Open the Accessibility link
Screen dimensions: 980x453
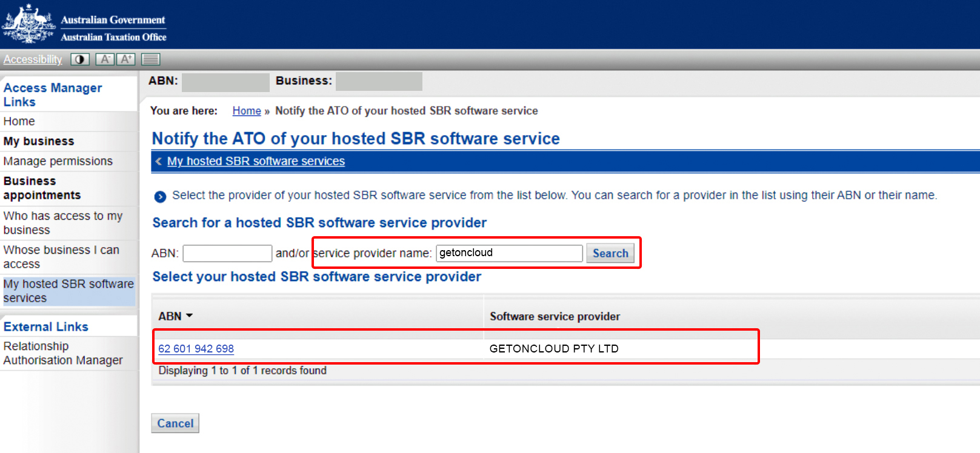pos(33,59)
